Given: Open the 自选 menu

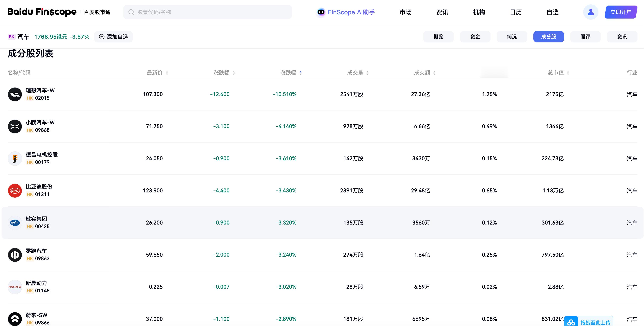Looking at the screenshot, I should (553, 12).
